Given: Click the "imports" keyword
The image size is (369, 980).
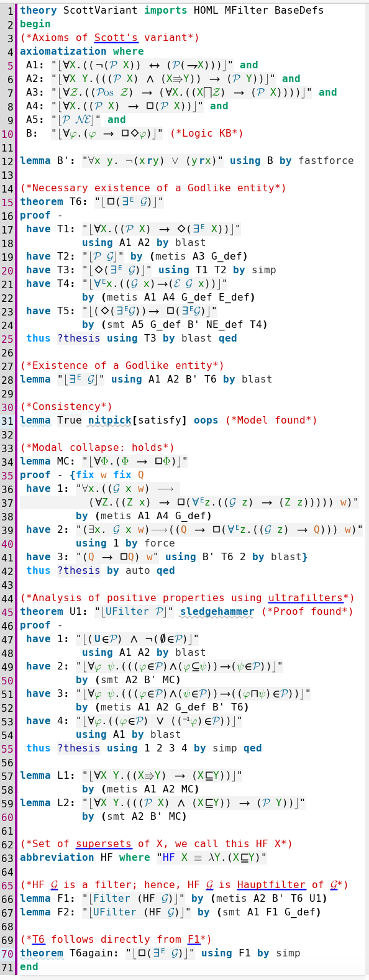Looking at the screenshot, I should pos(166,11).
